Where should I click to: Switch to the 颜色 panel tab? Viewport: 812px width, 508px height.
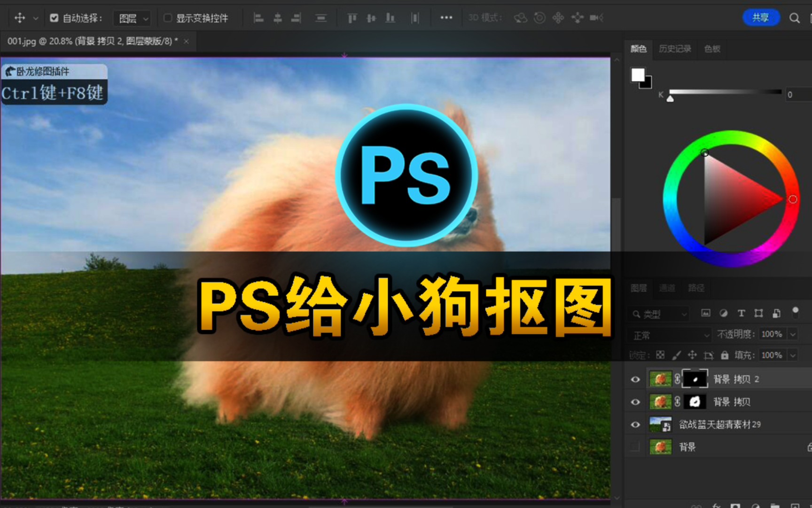638,49
